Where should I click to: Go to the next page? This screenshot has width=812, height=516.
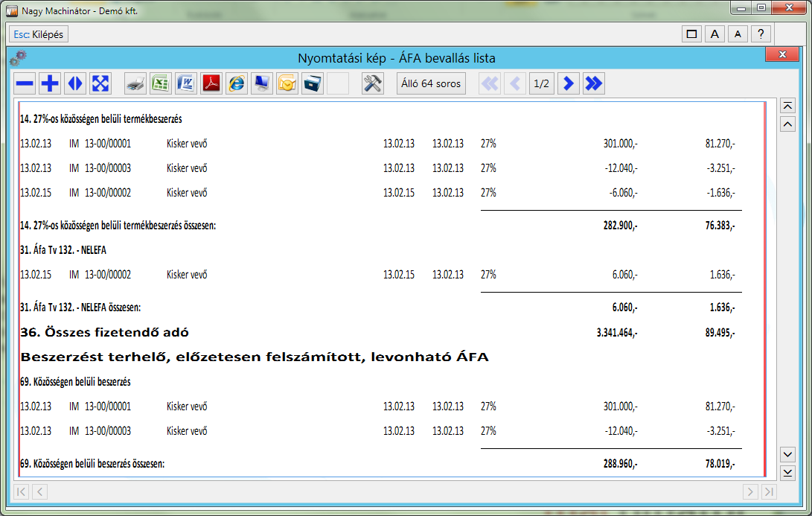(568, 83)
